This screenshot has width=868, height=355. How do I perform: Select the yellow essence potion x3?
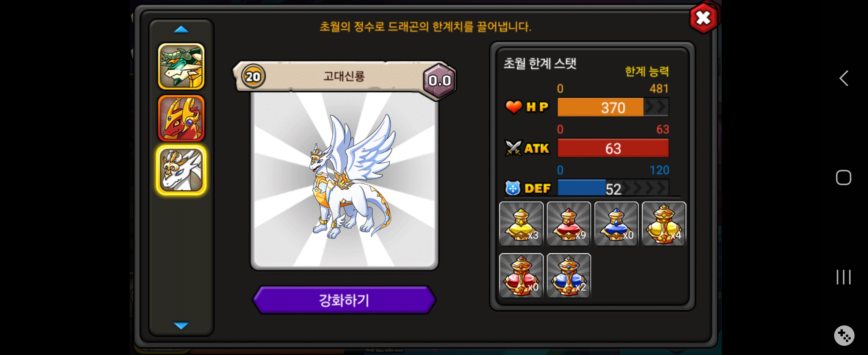[521, 224]
